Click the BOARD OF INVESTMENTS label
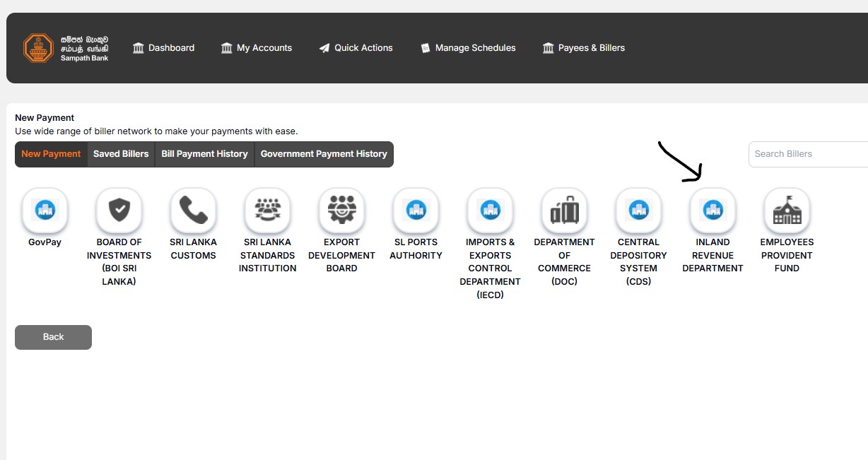The image size is (868, 460). click(x=119, y=262)
